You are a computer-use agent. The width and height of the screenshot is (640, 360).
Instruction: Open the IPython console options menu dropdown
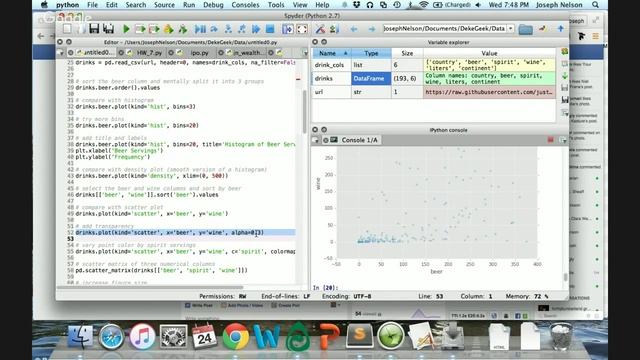point(563,140)
